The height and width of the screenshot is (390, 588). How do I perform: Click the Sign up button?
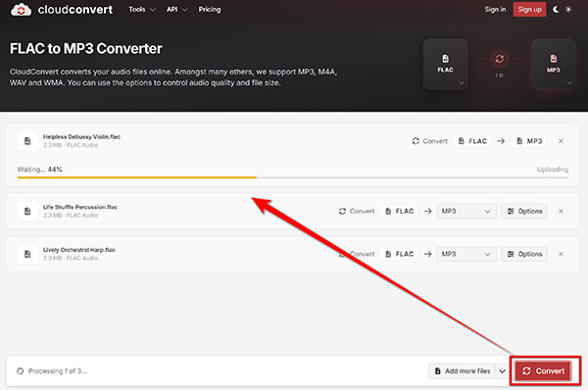[x=529, y=10]
